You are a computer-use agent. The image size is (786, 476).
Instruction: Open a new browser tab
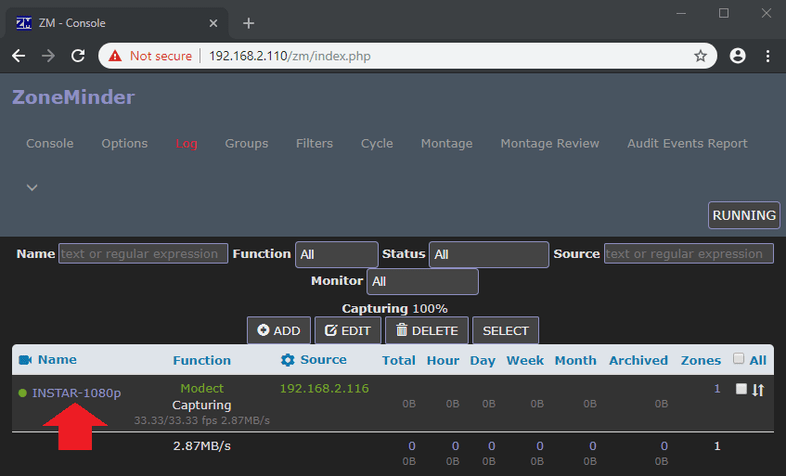pos(249,23)
